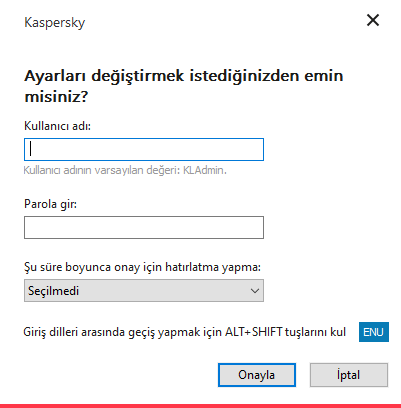Click the hatırlatma yapma label above dropdown
Screen dimensions: 401x408
pos(142,267)
